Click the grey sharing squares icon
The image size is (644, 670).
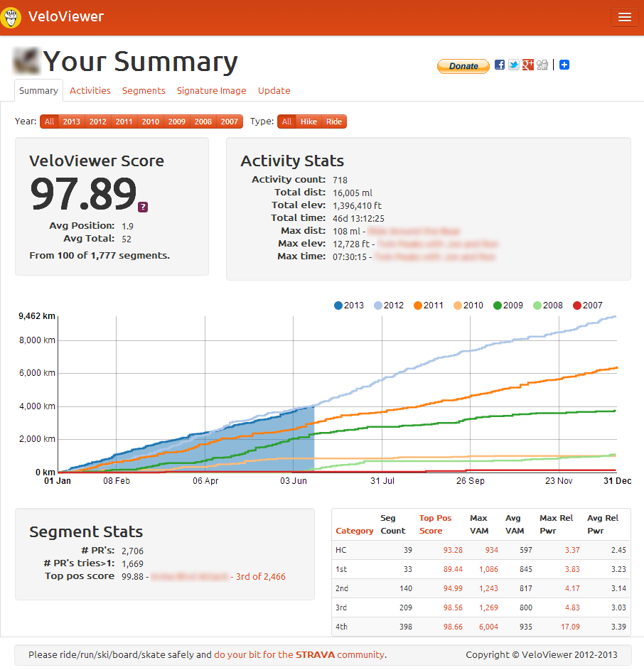(x=542, y=65)
